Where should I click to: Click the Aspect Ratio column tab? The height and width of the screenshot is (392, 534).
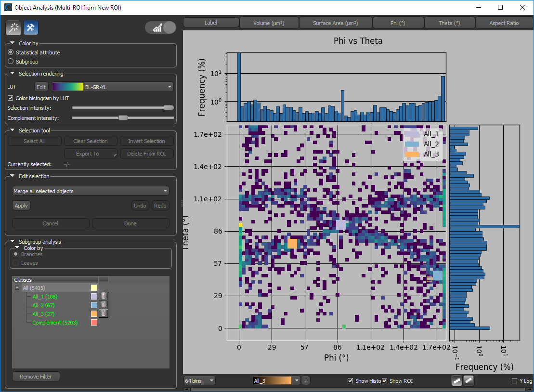(x=504, y=23)
